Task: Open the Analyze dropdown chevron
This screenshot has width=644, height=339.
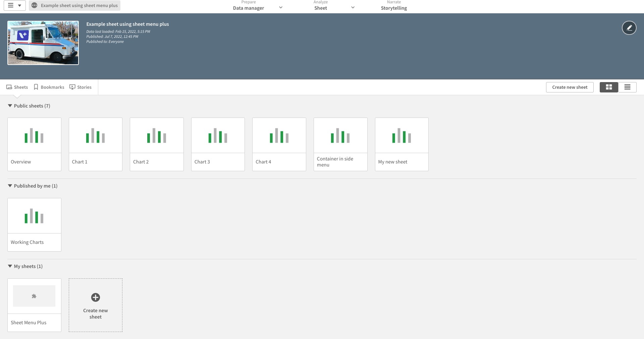Action: click(353, 7)
